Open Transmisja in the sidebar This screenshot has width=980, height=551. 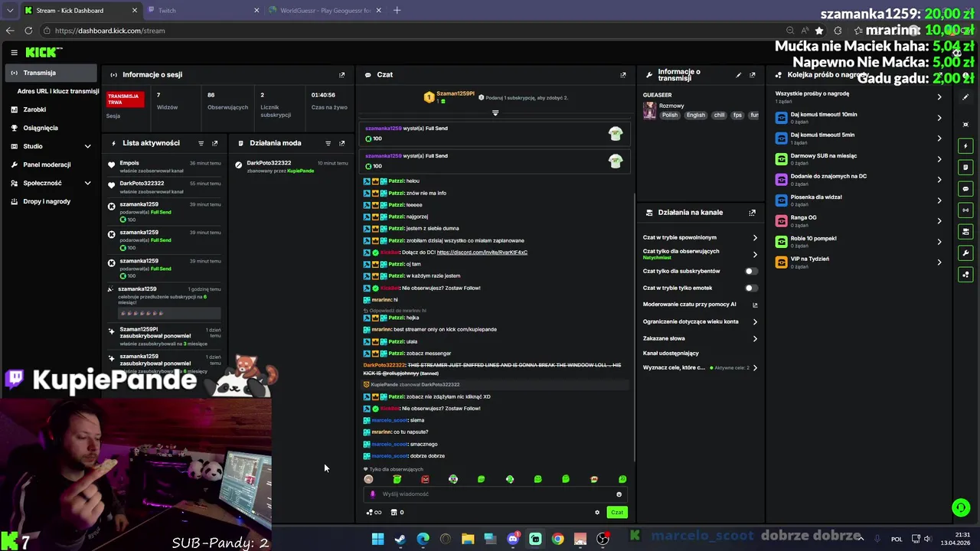[51, 73]
